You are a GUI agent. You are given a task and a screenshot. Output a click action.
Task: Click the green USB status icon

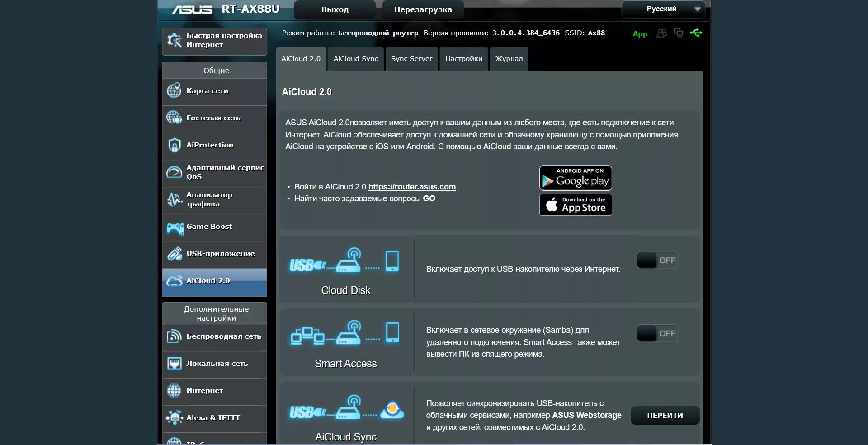pyautogui.click(x=696, y=33)
